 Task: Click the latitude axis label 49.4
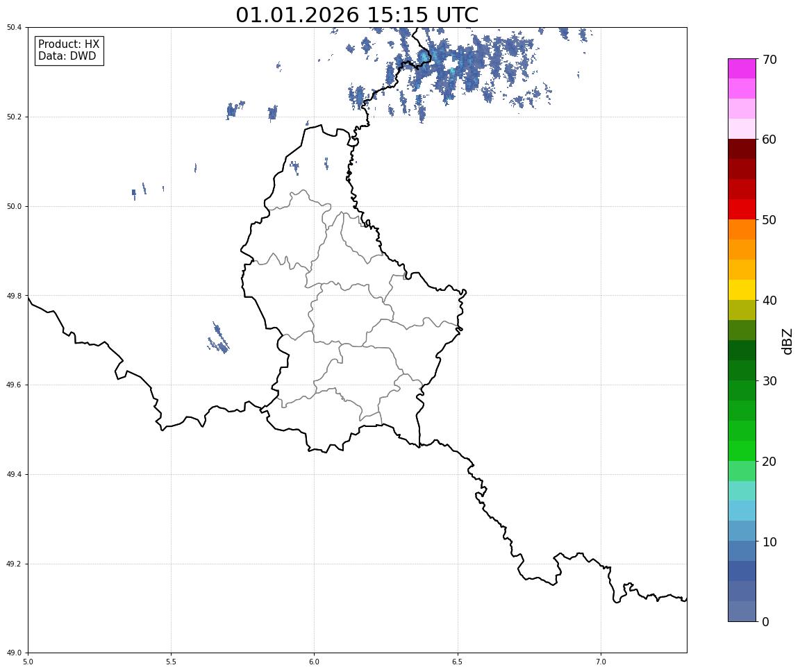tap(14, 475)
